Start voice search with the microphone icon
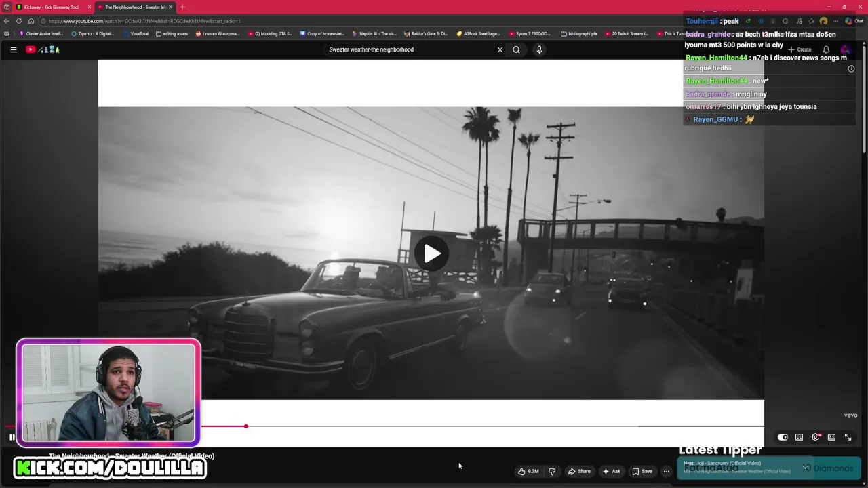This screenshot has height=488, width=868. [x=539, y=49]
